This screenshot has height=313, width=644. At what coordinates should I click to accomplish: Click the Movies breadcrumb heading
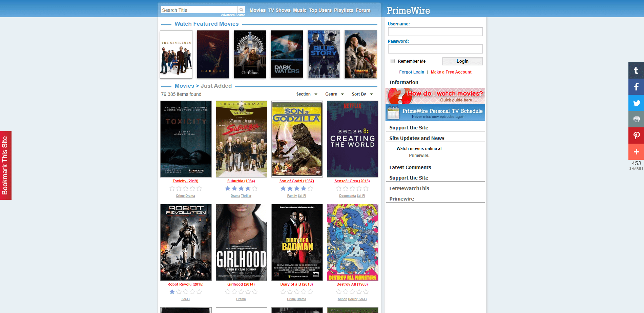(x=184, y=86)
